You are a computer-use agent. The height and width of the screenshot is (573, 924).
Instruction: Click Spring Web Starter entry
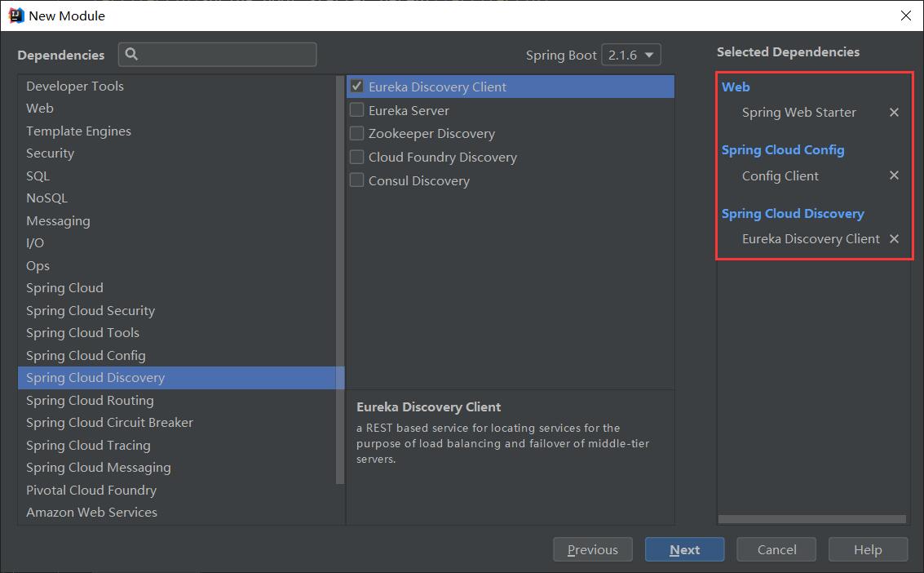click(x=798, y=112)
